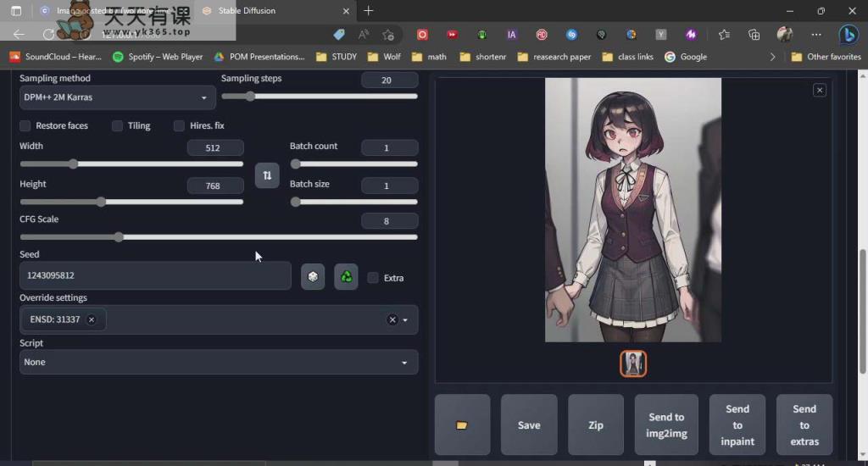Open browser settings and more menu
Screen dimensions: 868x466
pyautogui.click(x=816, y=35)
